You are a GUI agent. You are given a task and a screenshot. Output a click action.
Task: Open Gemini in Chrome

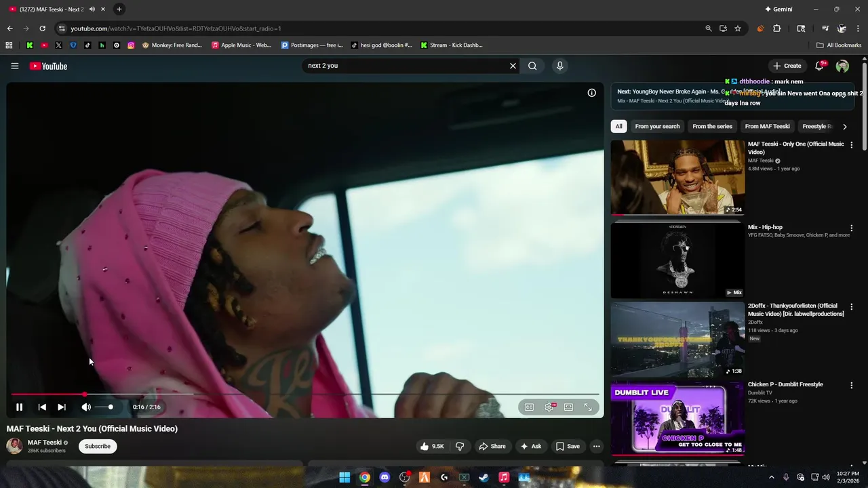point(778,9)
